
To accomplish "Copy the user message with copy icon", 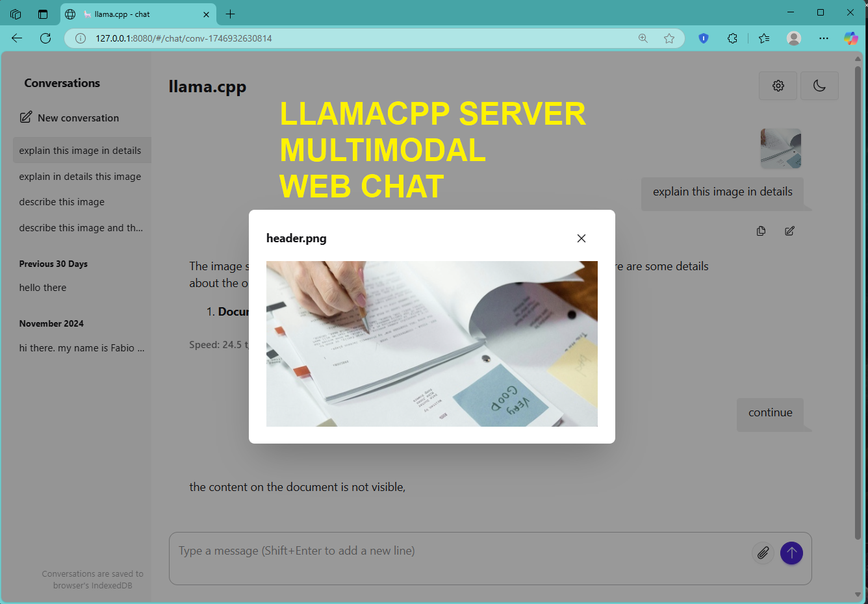I will point(761,231).
